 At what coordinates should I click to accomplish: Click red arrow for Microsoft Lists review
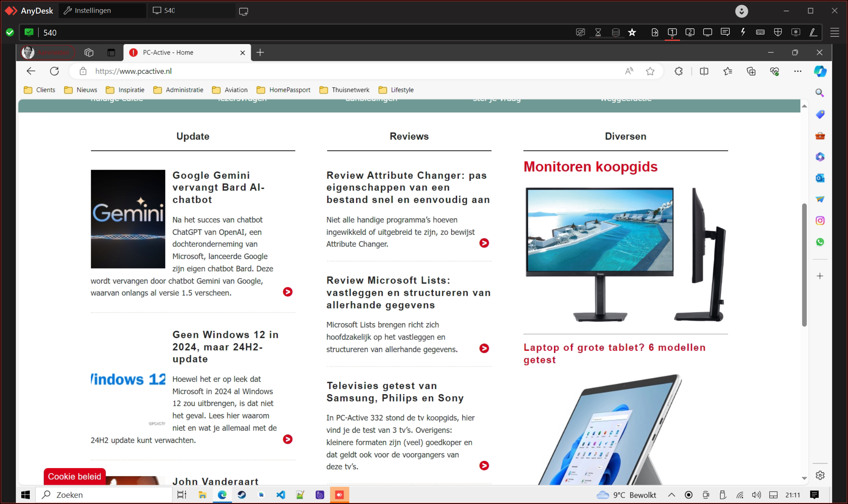484,348
